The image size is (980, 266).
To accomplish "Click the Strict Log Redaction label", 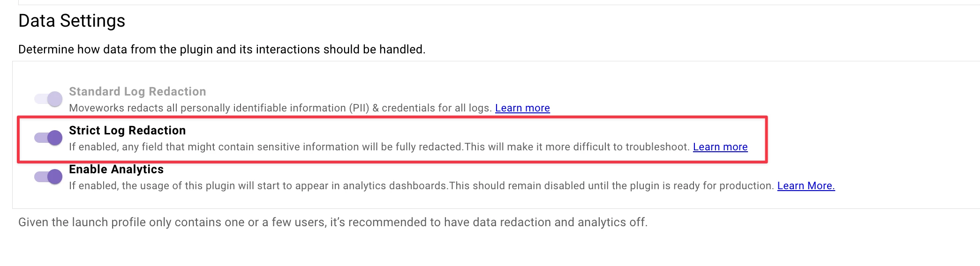I will click(127, 130).
